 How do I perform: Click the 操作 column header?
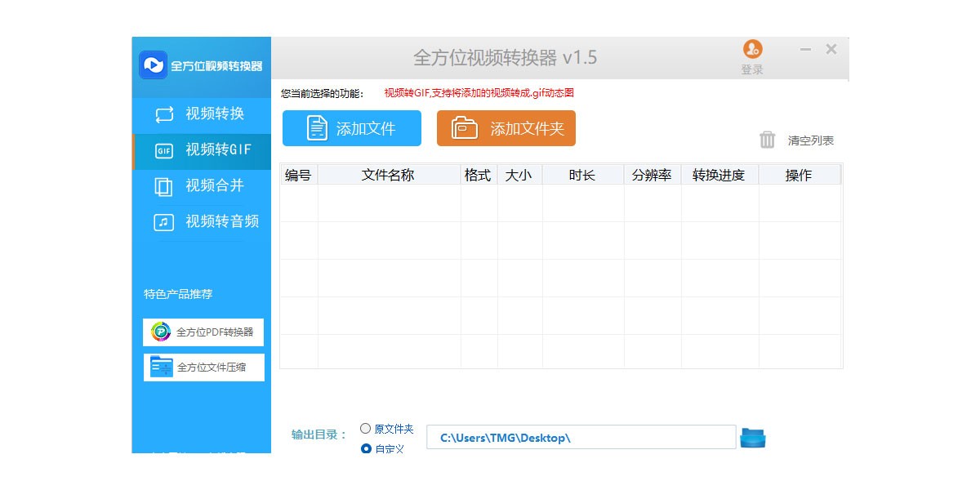pyautogui.click(x=799, y=175)
